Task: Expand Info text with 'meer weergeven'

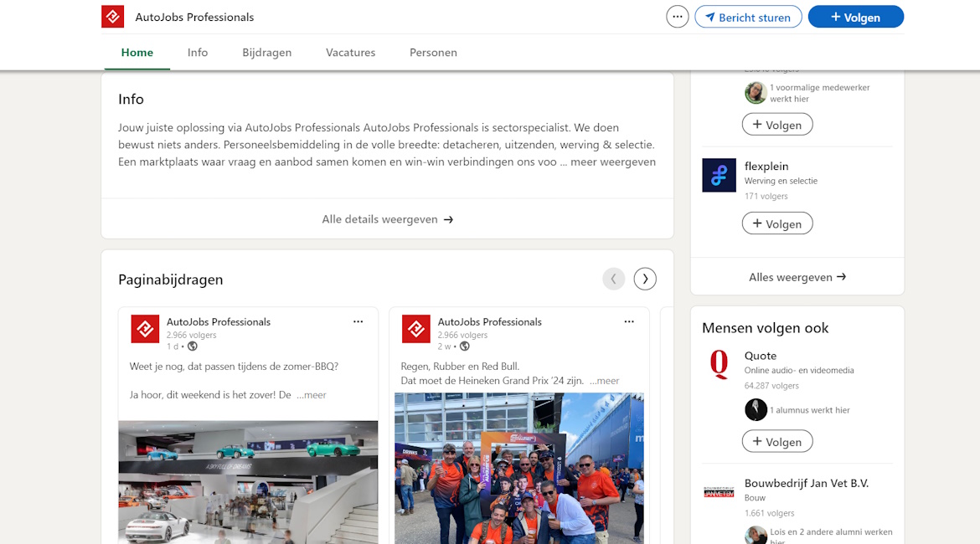Action: tap(613, 162)
